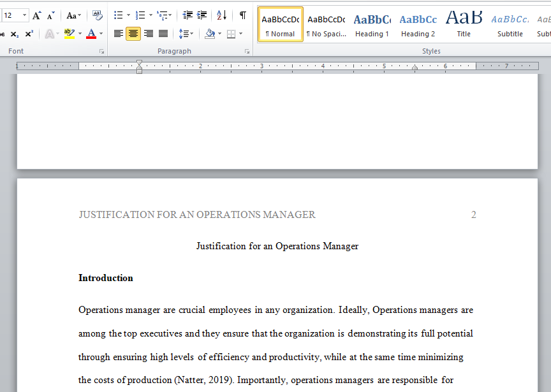The height and width of the screenshot is (392, 551).
Task: Click the centered title Justification for an Operations Manager
Action: pyautogui.click(x=277, y=246)
